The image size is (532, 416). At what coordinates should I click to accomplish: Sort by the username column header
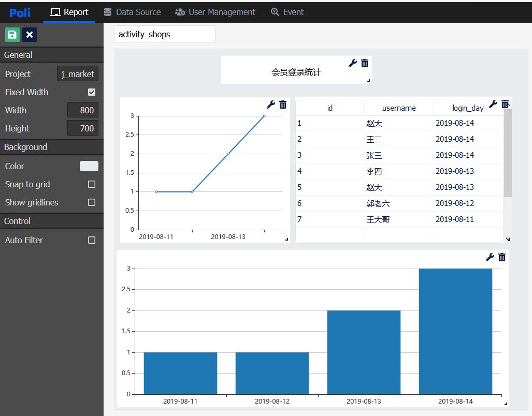point(399,108)
